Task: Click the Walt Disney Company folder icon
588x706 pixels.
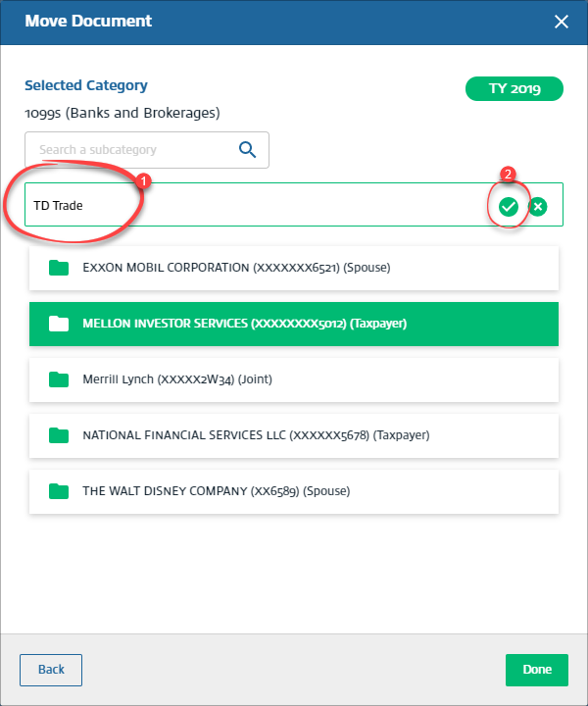Action: pyautogui.click(x=59, y=491)
